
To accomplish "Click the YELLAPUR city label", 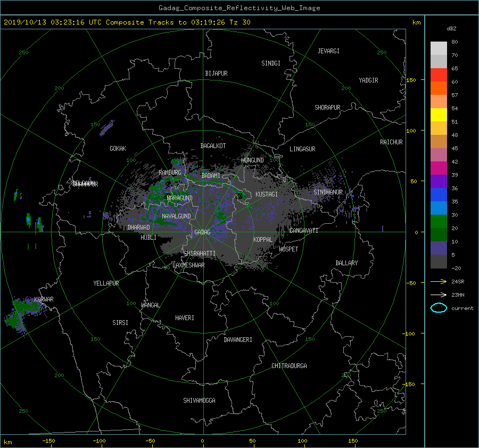I will pyautogui.click(x=106, y=283).
